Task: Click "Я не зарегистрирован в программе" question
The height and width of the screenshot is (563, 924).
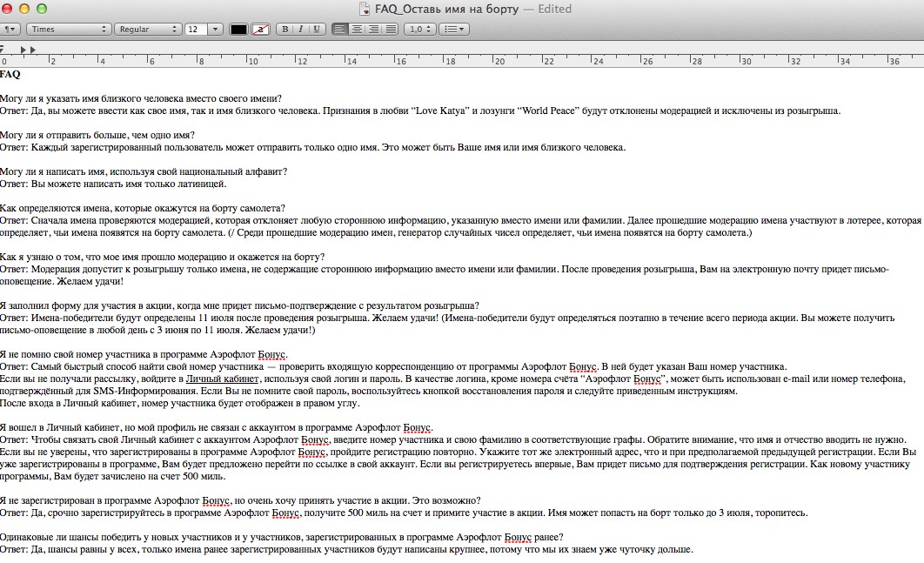Action: tap(240, 500)
